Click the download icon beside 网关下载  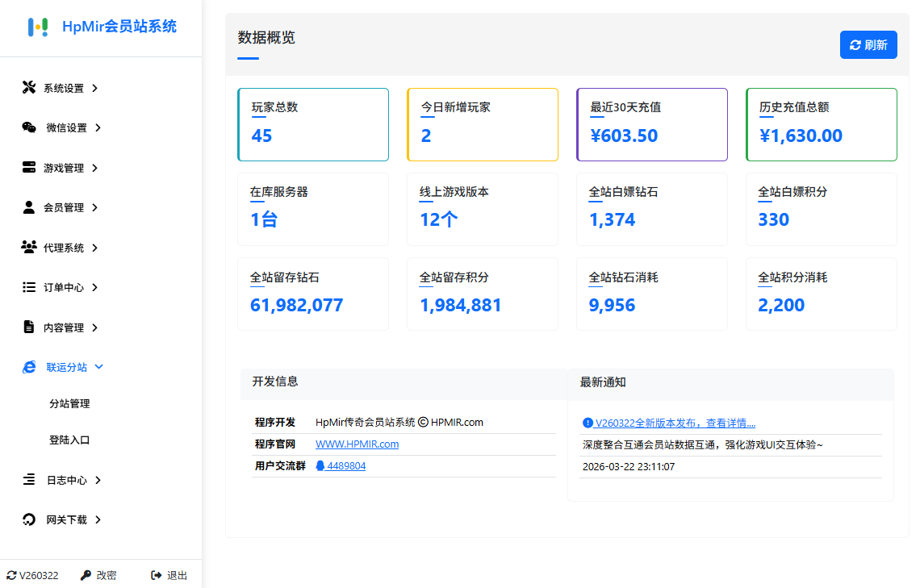pyautogui.click(x=29, y=520)
